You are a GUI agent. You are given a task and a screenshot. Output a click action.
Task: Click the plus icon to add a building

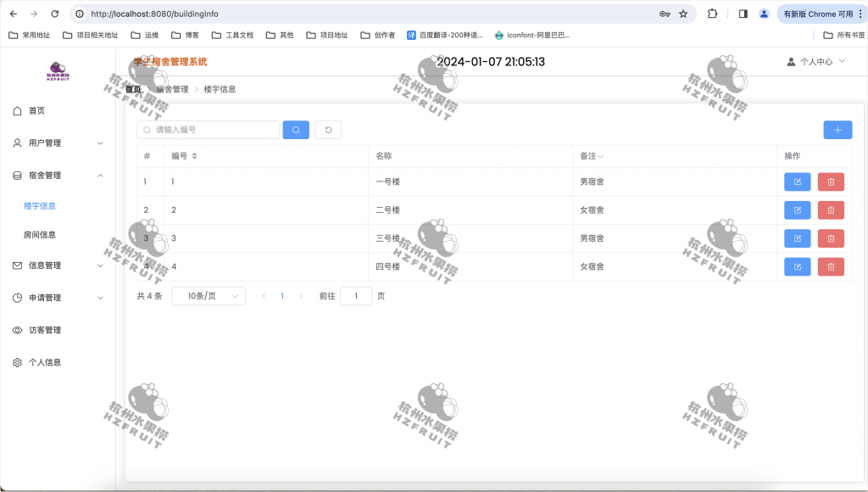[x=837, y=129]
